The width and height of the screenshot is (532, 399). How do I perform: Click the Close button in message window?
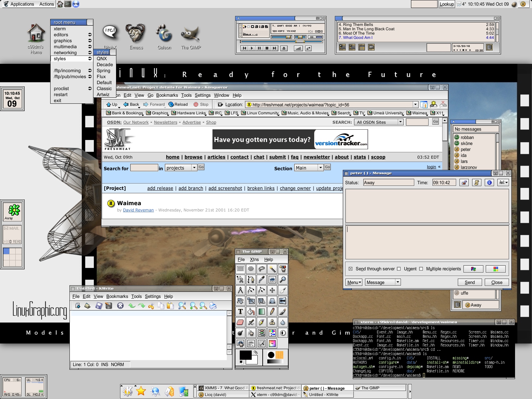pos(497,282)
